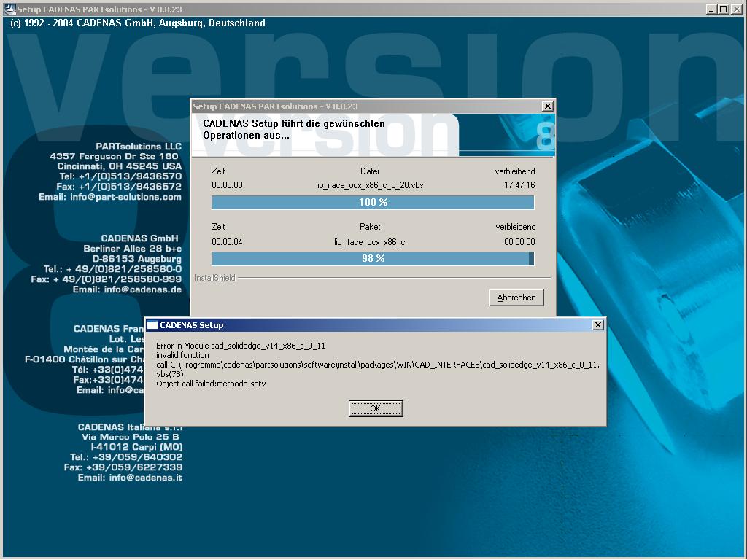Image resolution: width=747 pixels, height=560 pixels.
Task: Click the file progress bar showing 100 %
Action: tap(373, 203)
